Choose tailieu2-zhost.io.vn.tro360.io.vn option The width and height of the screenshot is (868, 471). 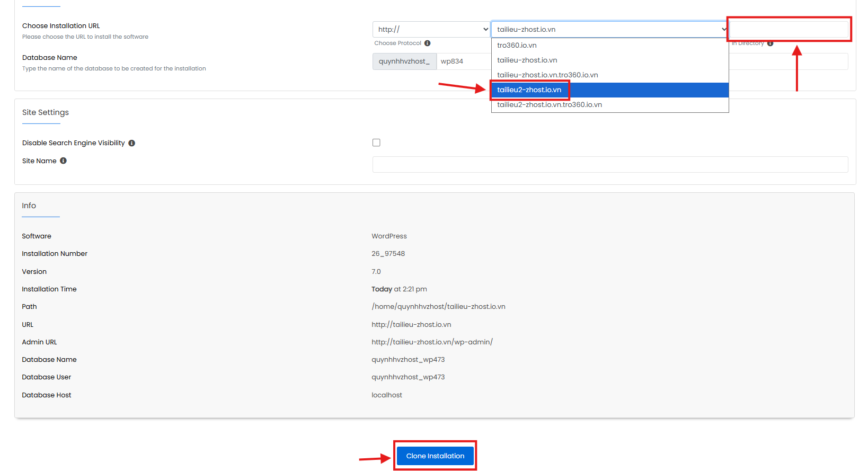pos(610,104)
